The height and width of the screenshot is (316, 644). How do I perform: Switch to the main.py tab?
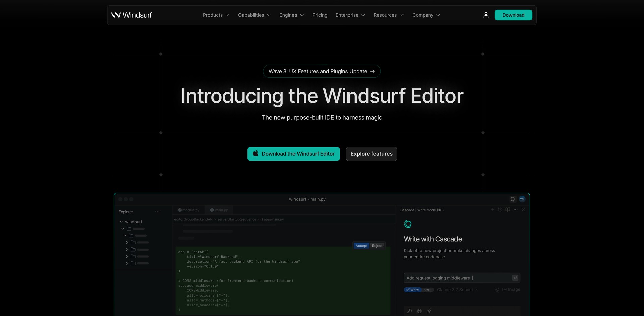pos(219,210)
